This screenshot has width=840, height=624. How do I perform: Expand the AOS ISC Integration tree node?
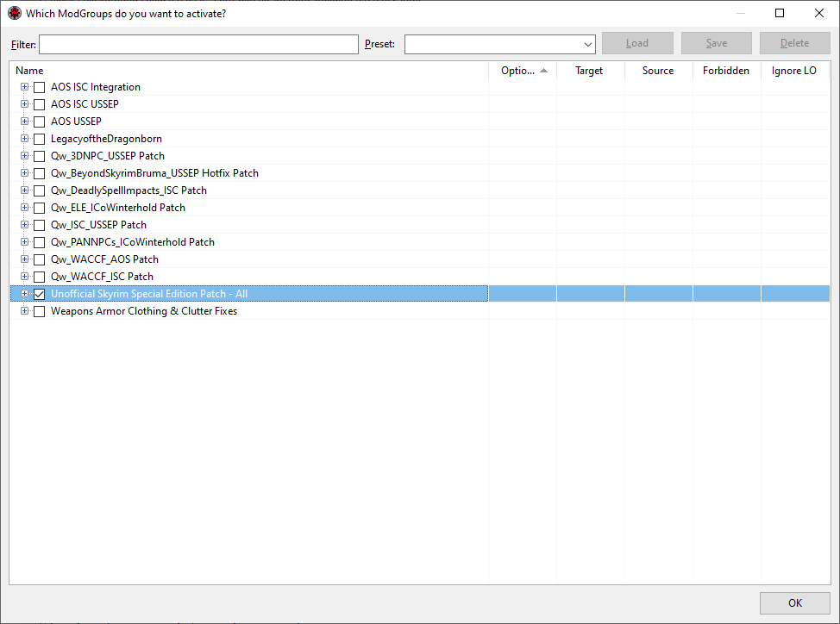(x=25, y=87)
